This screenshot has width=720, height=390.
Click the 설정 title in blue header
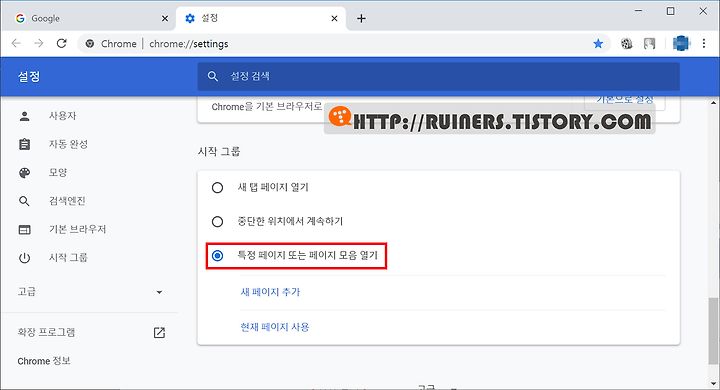(29, 77)
